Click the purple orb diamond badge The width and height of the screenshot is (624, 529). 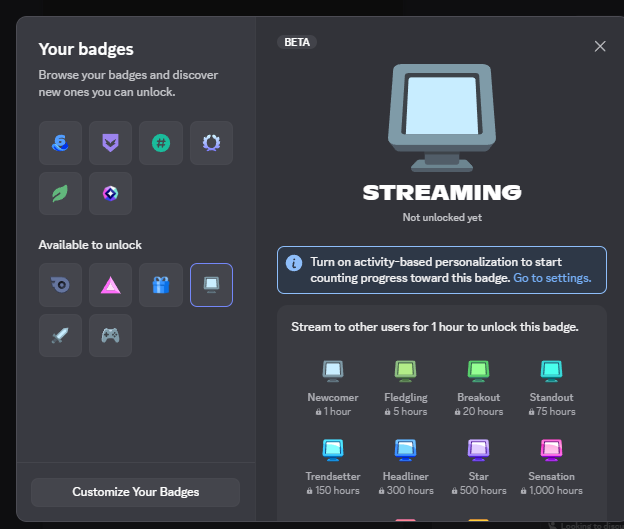pos(111,193)
